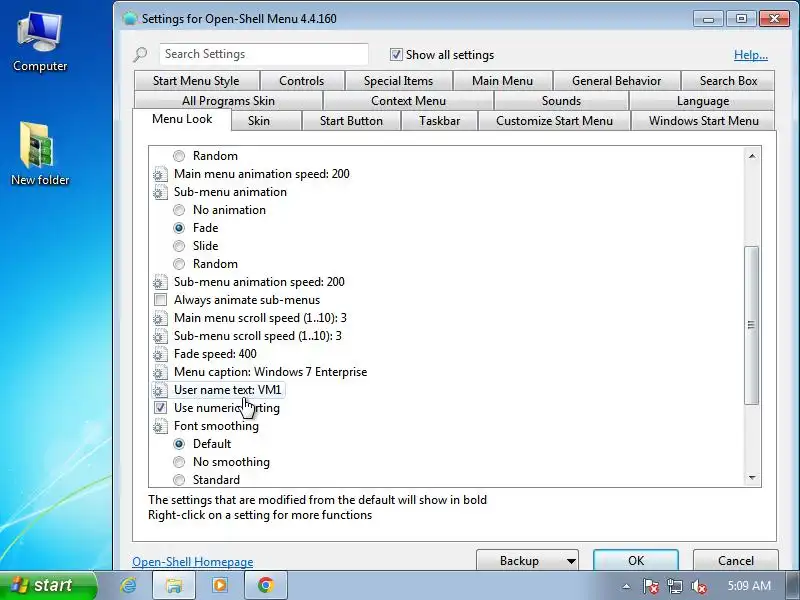Switch to All Programs Skin tab
Viewport: 800px width, 600px height.
228,101
